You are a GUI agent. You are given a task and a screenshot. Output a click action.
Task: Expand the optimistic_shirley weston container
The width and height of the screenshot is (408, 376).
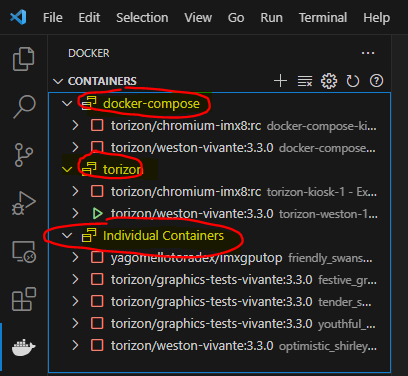coord(75,345)
